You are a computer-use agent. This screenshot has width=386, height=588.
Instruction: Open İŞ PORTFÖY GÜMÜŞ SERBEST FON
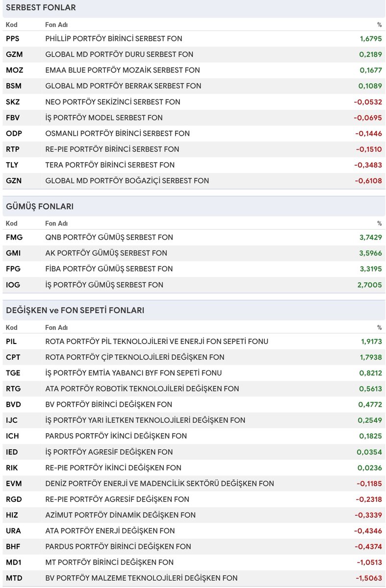(x=104, y=285)
